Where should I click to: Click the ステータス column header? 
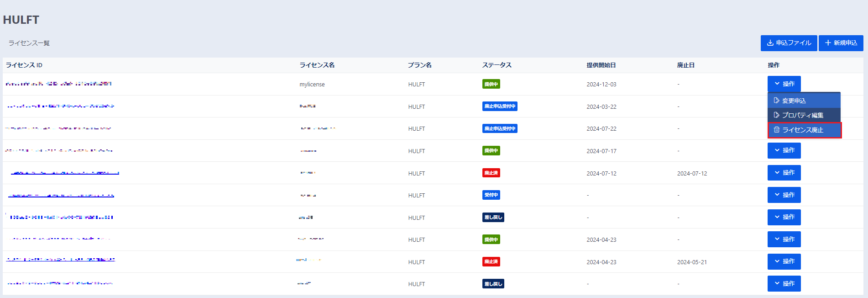point(497,65)
